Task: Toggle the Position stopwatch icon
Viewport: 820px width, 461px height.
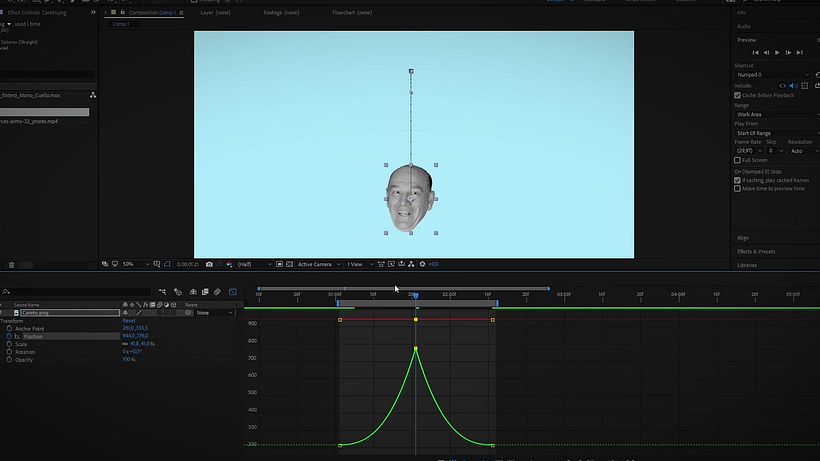Action: point(9,336)
